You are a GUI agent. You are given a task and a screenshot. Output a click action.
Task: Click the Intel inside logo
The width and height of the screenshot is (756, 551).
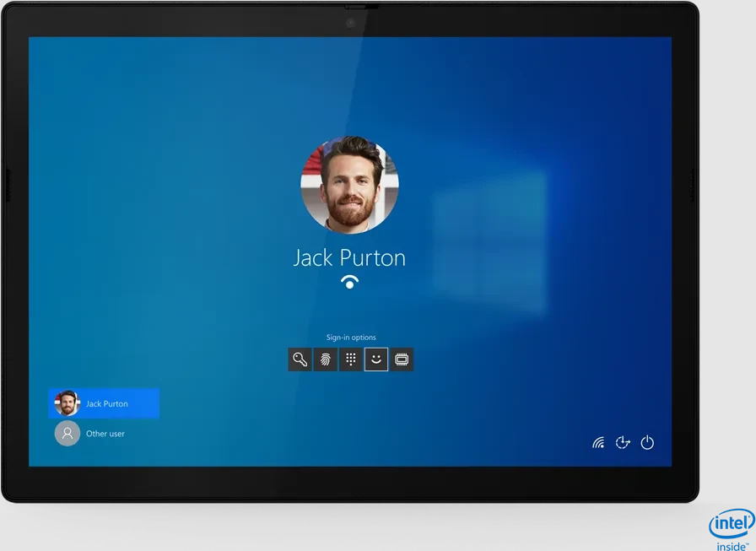tap(731, 529)
